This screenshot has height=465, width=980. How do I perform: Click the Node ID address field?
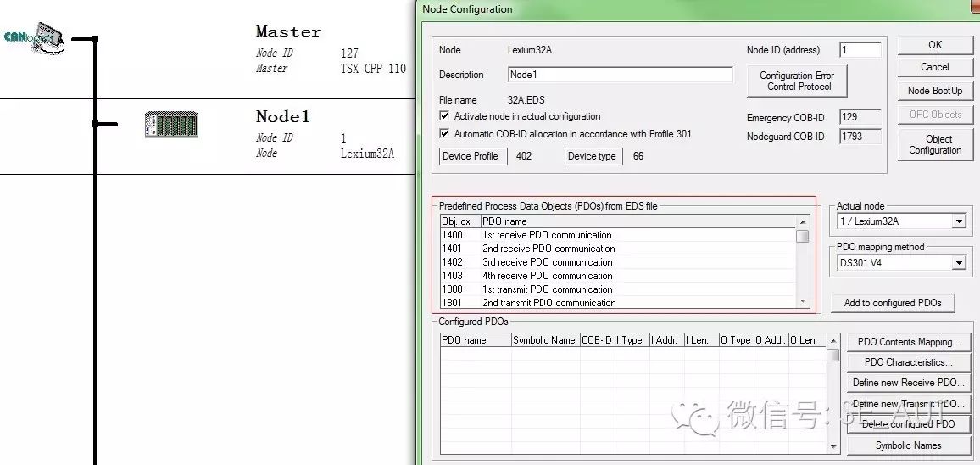pyautogui.click(x=860, y=50)
